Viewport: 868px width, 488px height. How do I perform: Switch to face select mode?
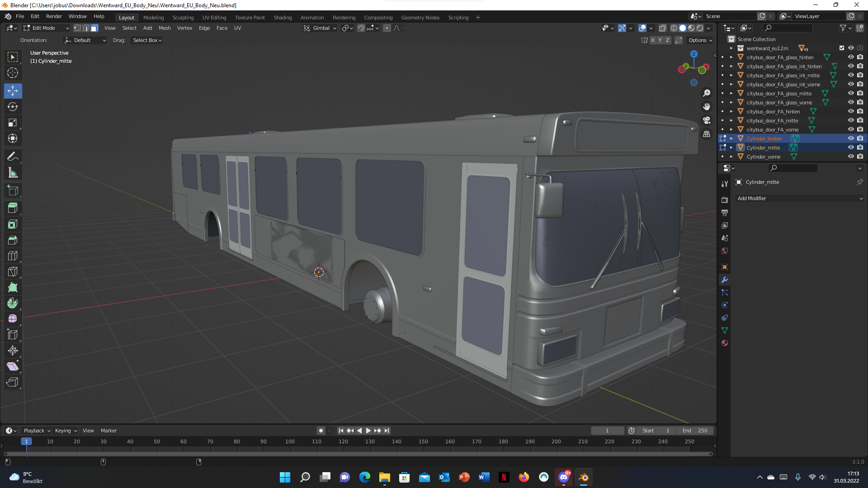94,28
